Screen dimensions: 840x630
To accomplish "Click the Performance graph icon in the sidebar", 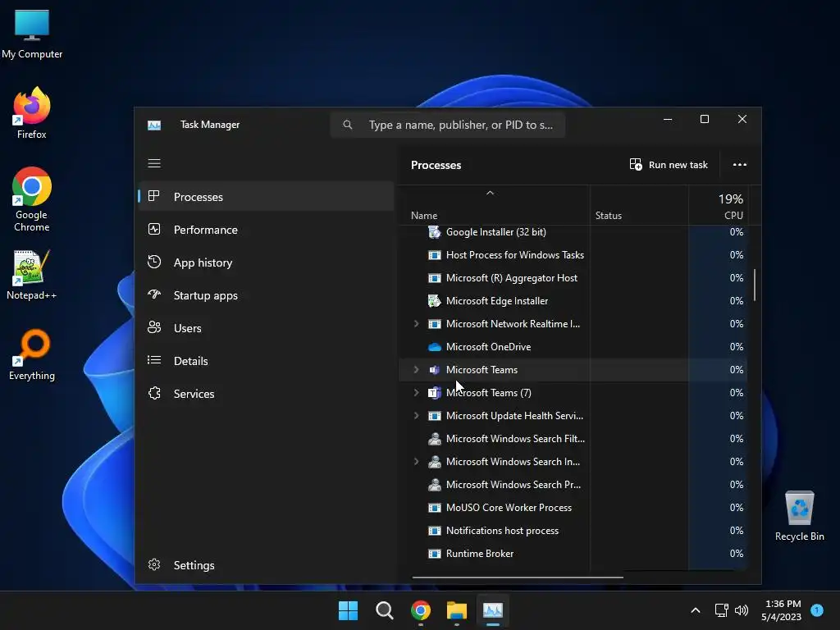I will click(x=153, y=230).
